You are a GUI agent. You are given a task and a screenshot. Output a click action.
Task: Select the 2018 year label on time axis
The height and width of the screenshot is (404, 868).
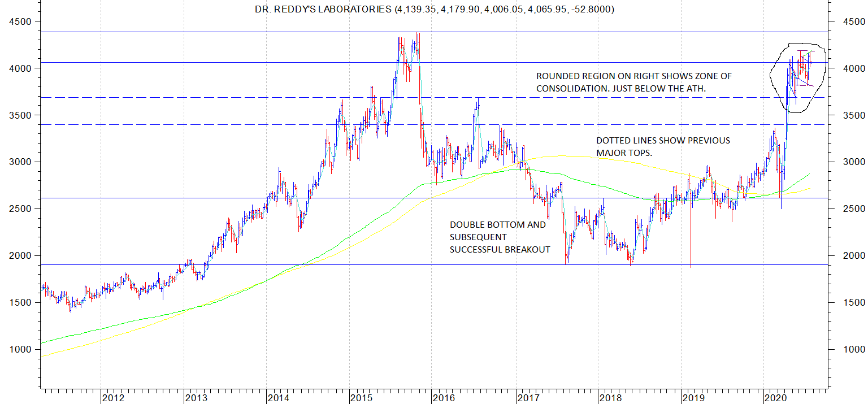click(x=610, y=398)
